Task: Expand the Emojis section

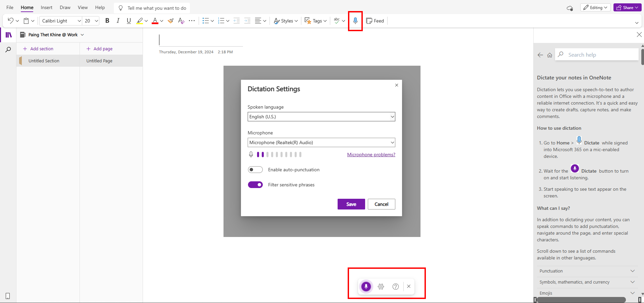Action: (587, 293)
